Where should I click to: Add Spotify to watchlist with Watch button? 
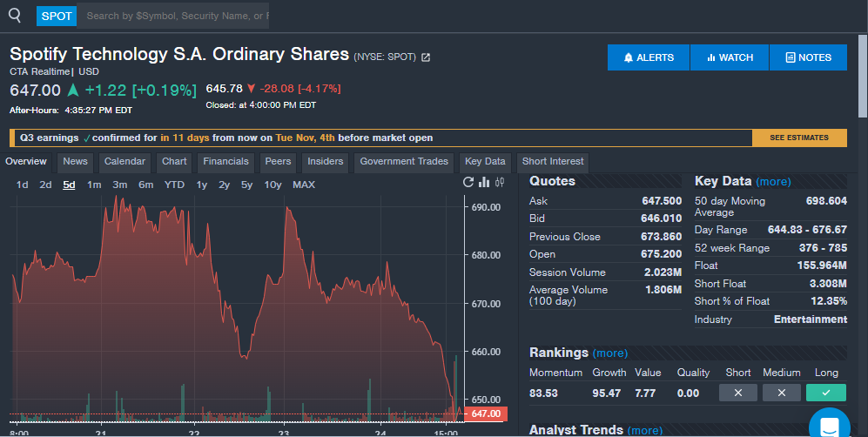tap(730, 57)
